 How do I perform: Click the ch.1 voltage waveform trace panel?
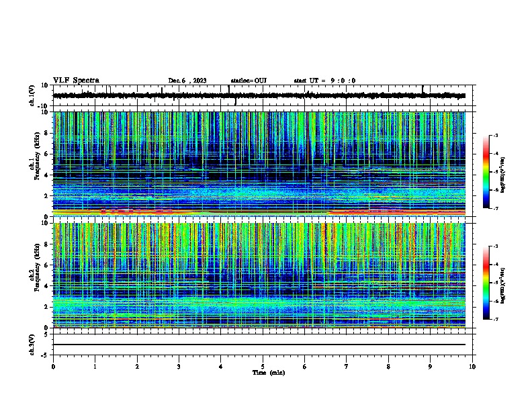tap(263, 95)
